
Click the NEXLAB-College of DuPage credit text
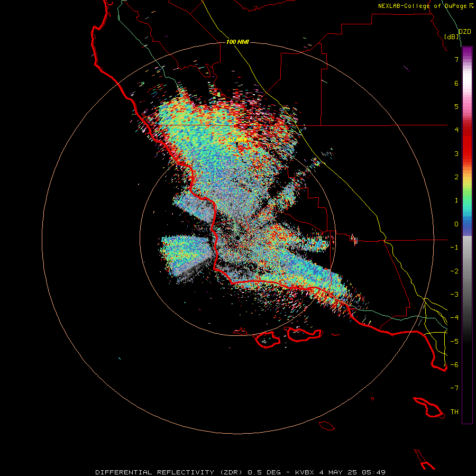click(426, 6)
